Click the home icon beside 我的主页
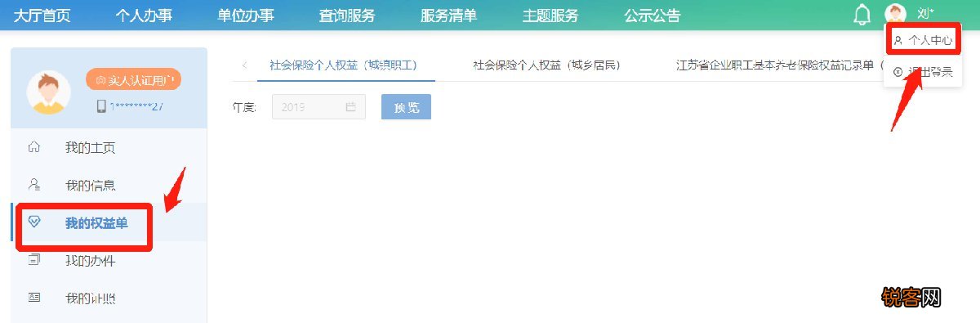This screenshot has width=980, height=323. [x=34, y=147]
